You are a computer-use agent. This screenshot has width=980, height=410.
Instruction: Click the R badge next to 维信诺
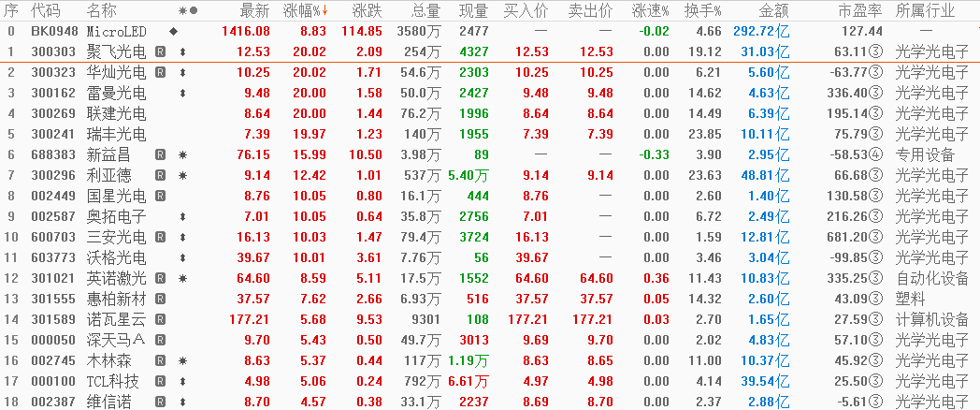pos(161,403)
